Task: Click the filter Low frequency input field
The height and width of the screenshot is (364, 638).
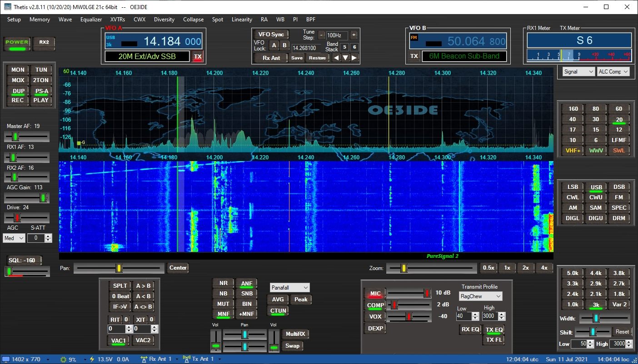Action: point(579,344)
